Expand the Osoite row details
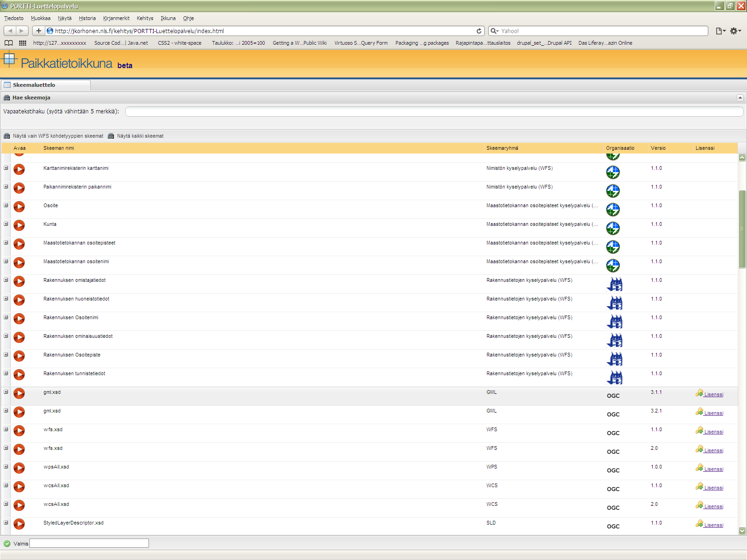The width and height of the screenshot is (747, 560). tap(6, 205)
